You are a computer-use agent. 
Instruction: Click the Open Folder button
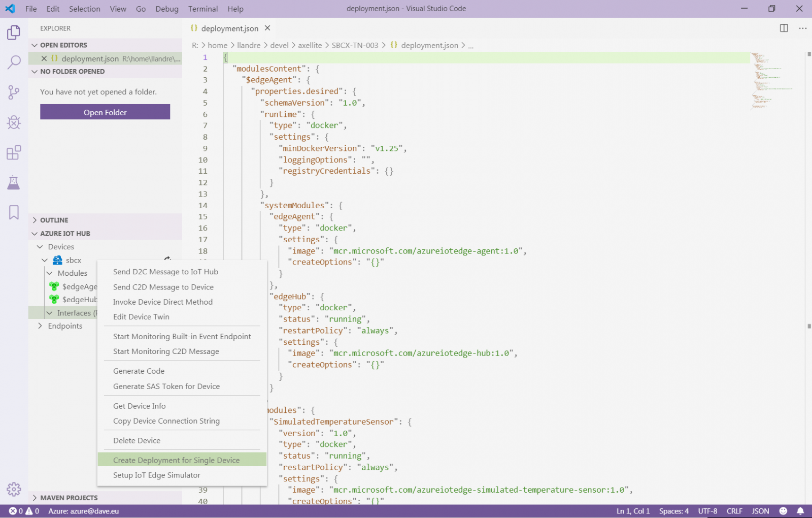pyautogui.click(x=105, y=112)
